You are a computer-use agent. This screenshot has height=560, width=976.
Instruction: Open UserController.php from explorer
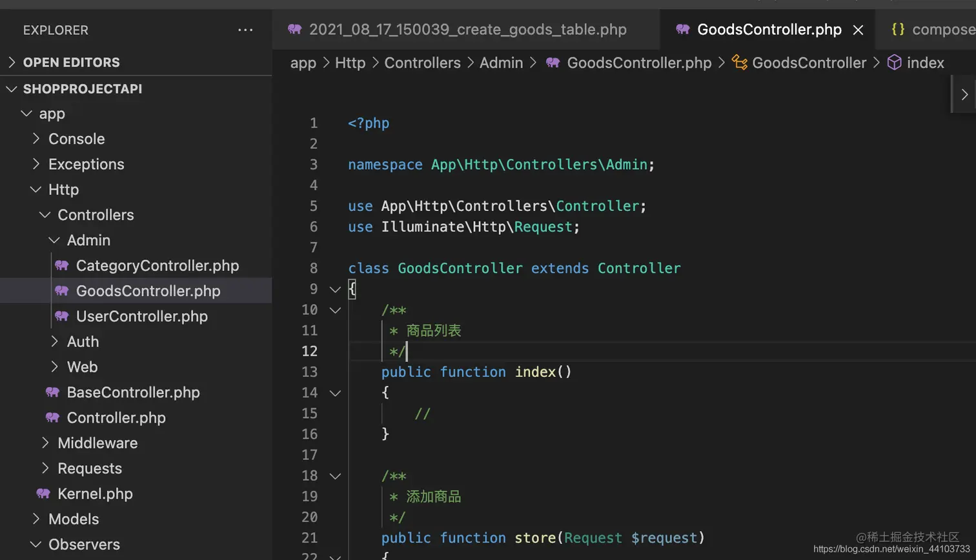(142, 316)
